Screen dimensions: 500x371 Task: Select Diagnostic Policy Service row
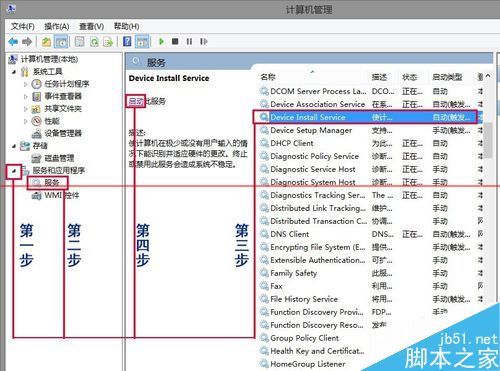(x=370, y=156)
